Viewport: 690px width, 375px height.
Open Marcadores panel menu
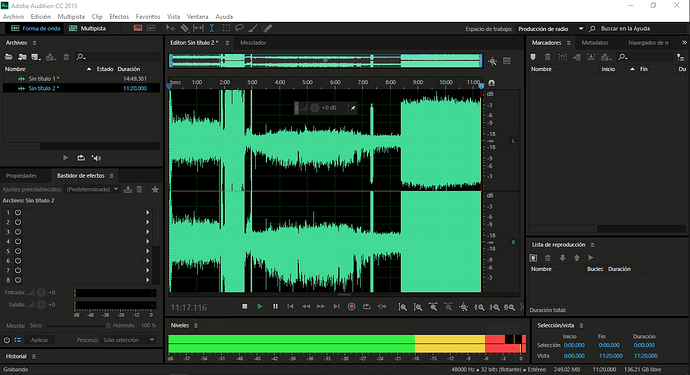point(569,43)
